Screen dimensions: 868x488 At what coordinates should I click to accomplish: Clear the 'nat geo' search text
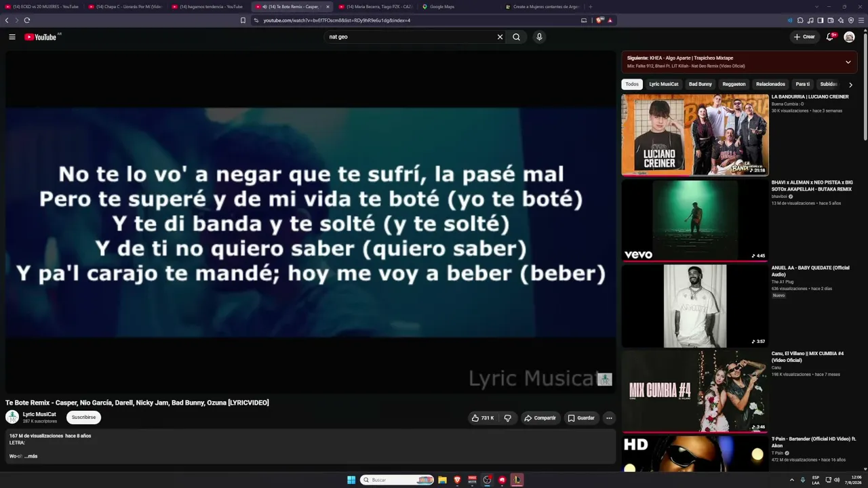point(500,37)
